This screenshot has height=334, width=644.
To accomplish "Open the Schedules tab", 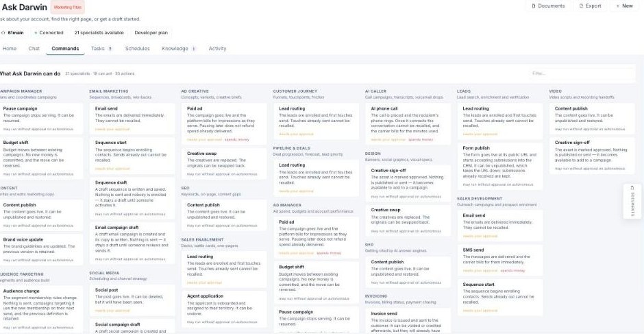I will (138, 49).
